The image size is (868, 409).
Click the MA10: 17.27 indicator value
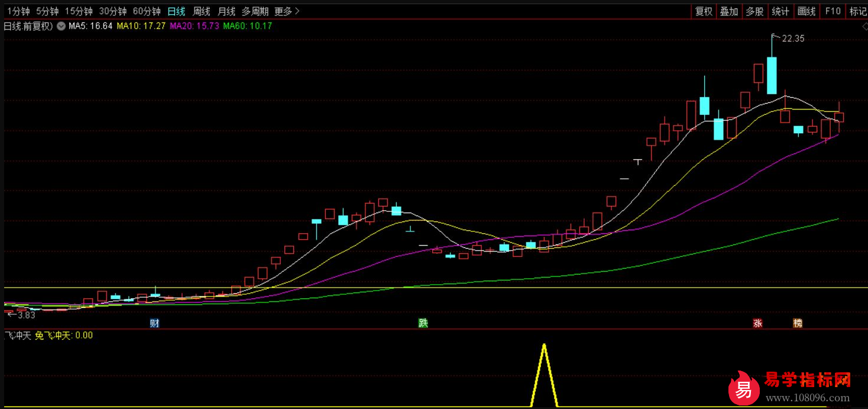141,26
